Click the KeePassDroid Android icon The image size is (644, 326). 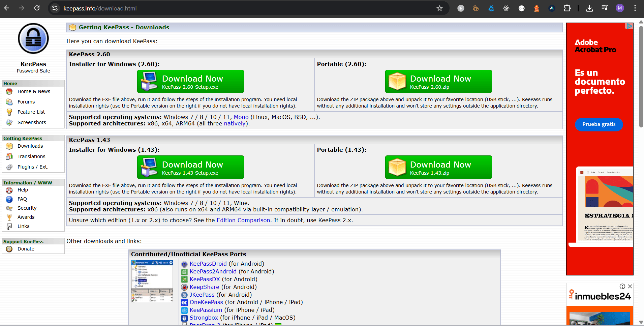point(184,264)
